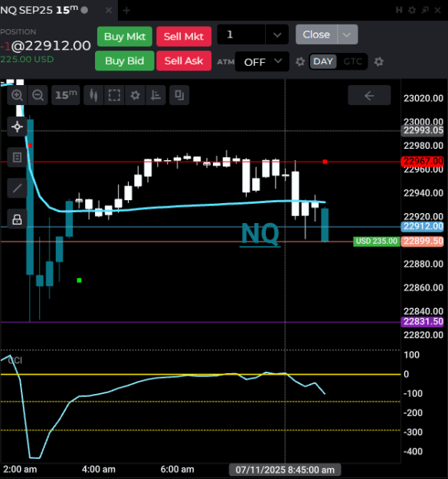This screenshot has width=448, height=479.
Task: Click the overlapping squares layout icon
Action: pyautogui.click(x=179, y=95)
